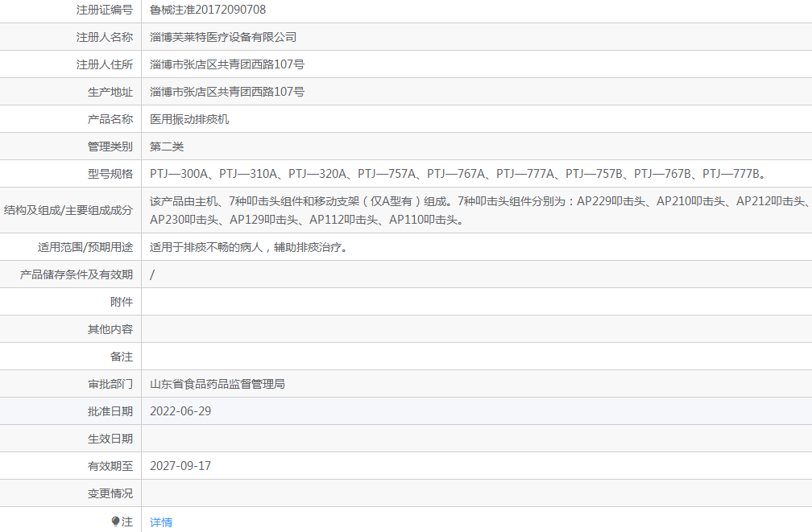The width and height of the screenshot is (812, 532).
Task: Select product name 医用振动排痰机
Action: pyautogui.click(x=186, y=118)
